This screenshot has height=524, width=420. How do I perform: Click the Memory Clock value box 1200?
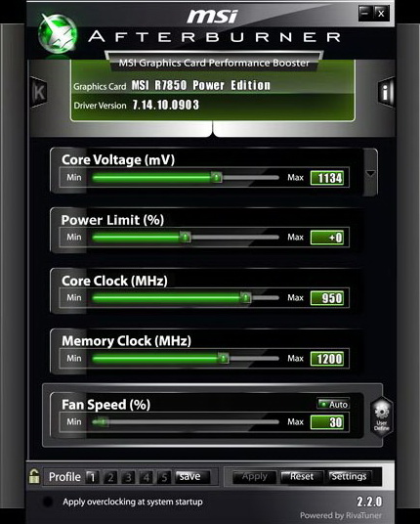327,359
